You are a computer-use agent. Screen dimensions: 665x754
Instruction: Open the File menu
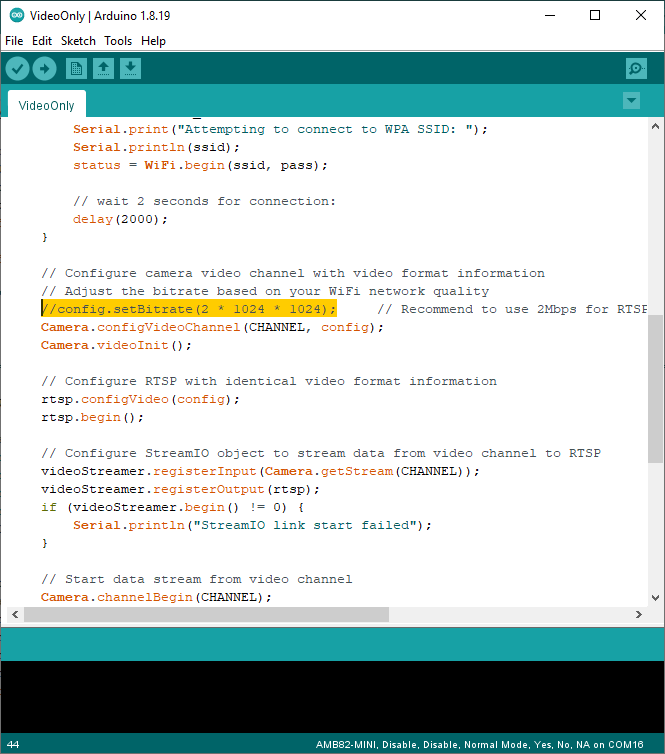[x=14, y=41]
